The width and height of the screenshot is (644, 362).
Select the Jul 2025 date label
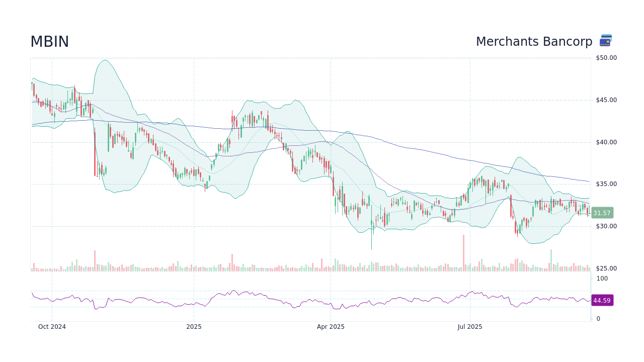470,326
